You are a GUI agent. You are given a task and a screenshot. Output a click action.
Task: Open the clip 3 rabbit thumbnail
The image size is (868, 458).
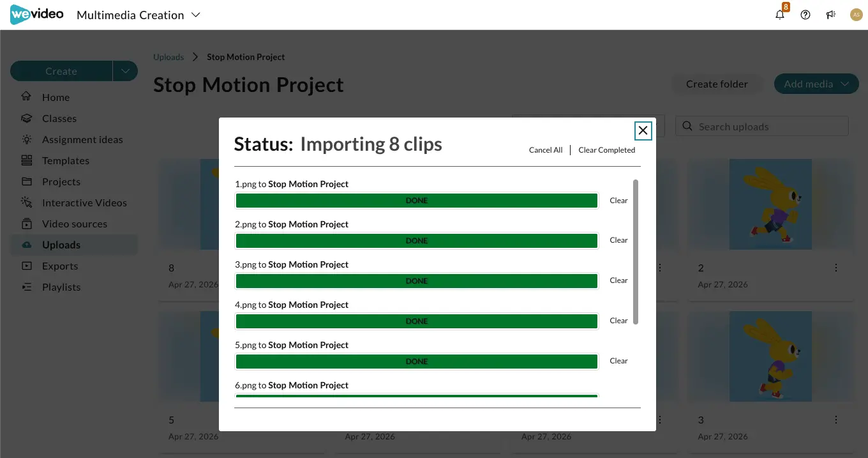click(x=770, y=356)
